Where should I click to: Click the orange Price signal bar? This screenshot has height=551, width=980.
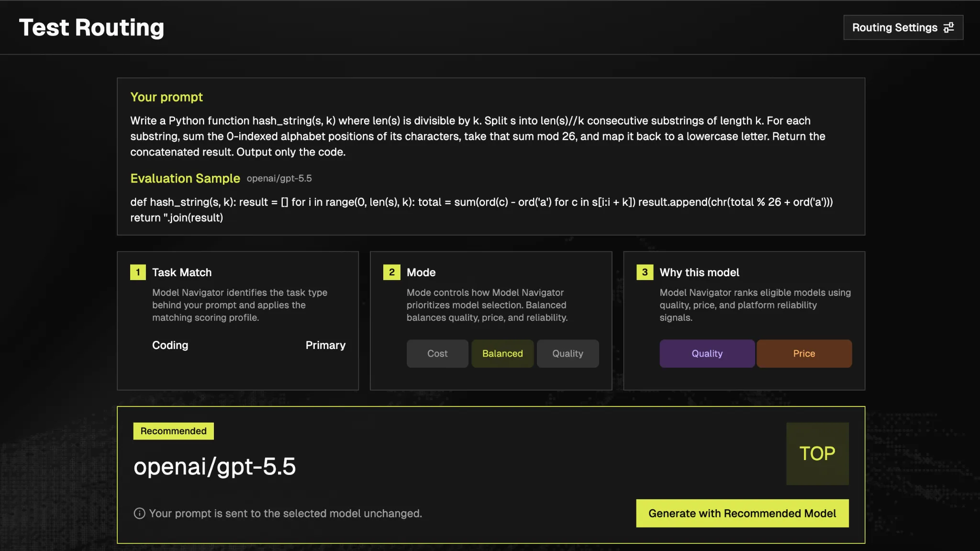[x=804, y=353]
